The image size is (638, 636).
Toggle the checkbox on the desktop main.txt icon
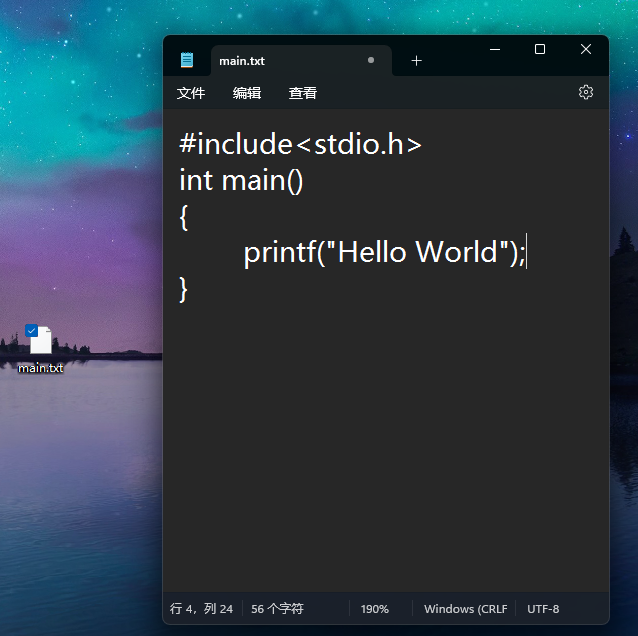[32, 330]
